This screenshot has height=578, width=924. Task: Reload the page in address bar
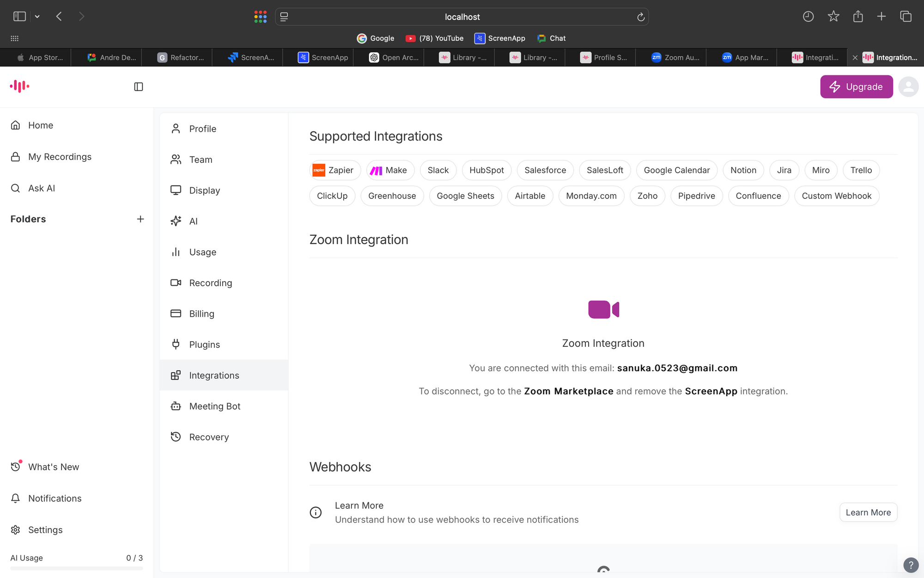641,17
